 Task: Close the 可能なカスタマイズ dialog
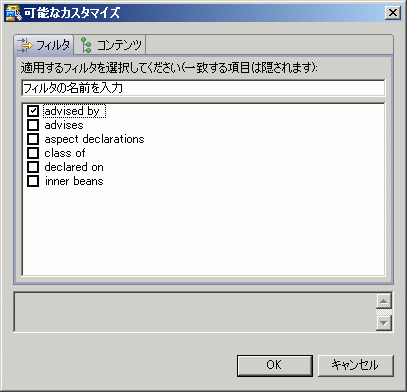point(393,13)
